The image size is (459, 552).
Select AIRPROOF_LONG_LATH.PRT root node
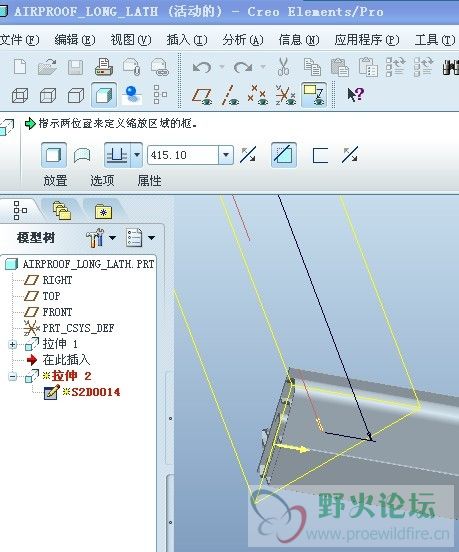80,264
